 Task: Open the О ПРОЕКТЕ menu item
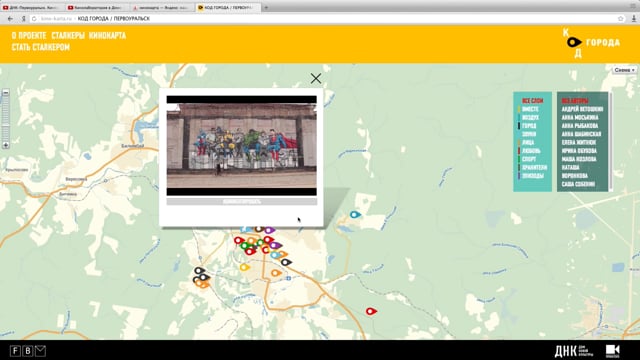29,36
